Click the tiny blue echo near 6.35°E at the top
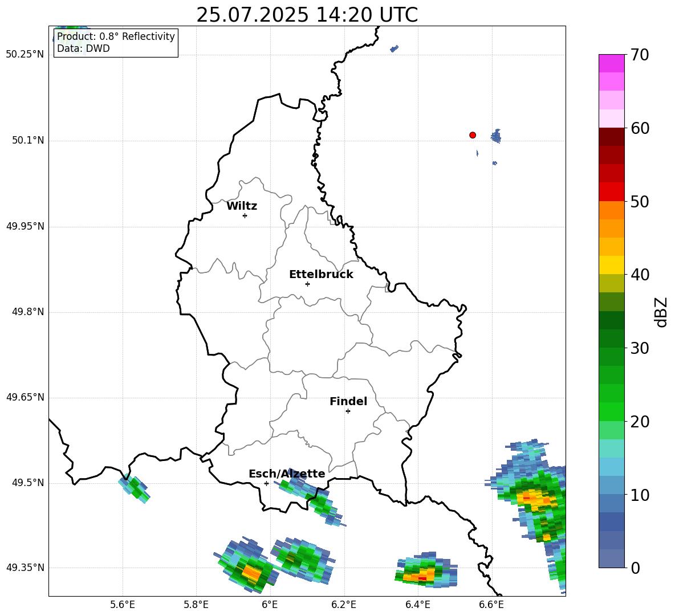 pyautogui.click(x=395, y=48)
